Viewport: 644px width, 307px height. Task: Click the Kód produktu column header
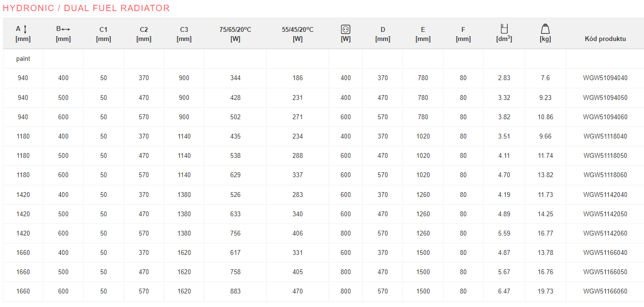[x=605, y=39]
